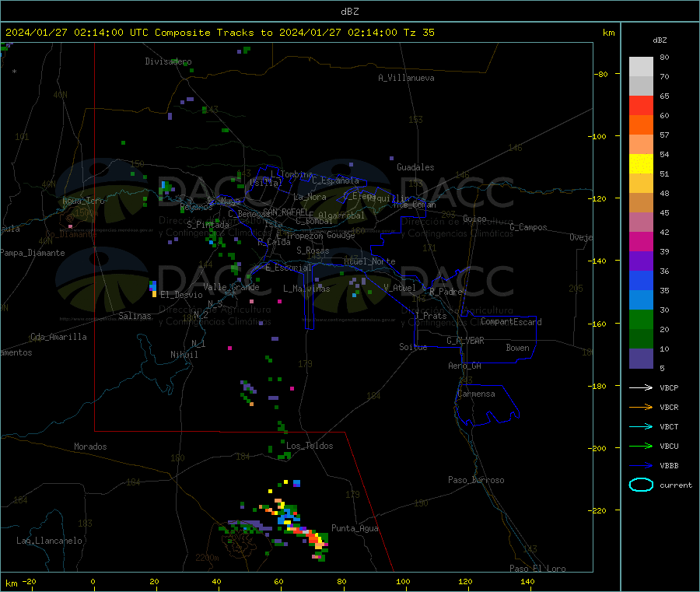Click the 'dBZ' title at top
Viewport: 700px width, 592px height.
click(x=349, y=12)
